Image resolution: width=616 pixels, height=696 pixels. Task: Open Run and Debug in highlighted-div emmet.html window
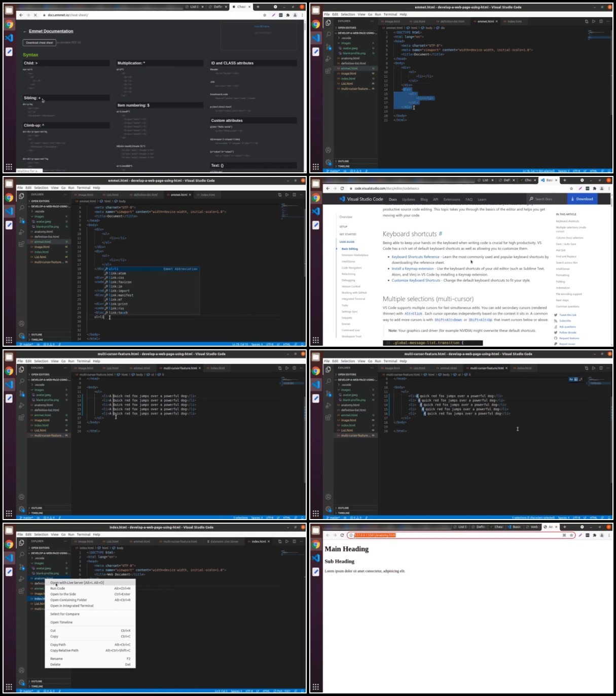point(328,59)
